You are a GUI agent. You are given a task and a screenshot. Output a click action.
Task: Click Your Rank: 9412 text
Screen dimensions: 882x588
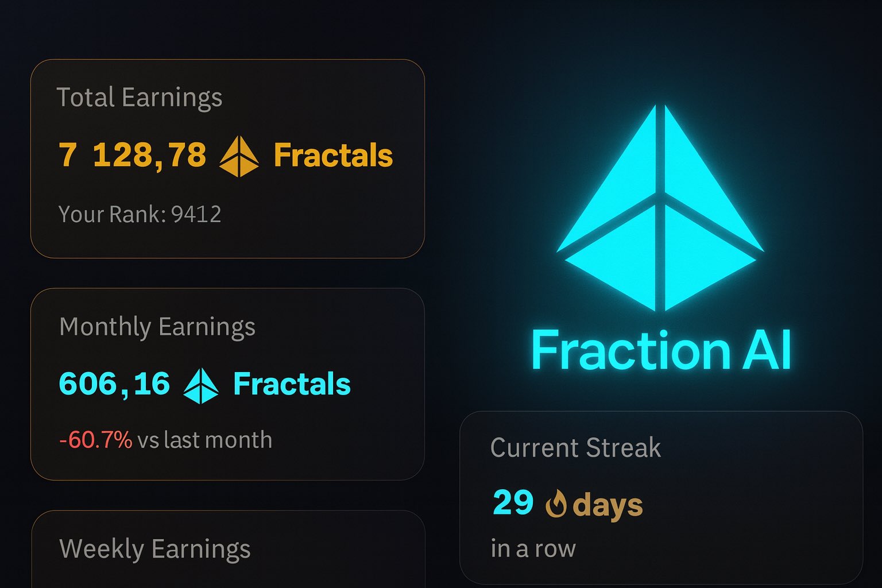click(x=140, y=214)
